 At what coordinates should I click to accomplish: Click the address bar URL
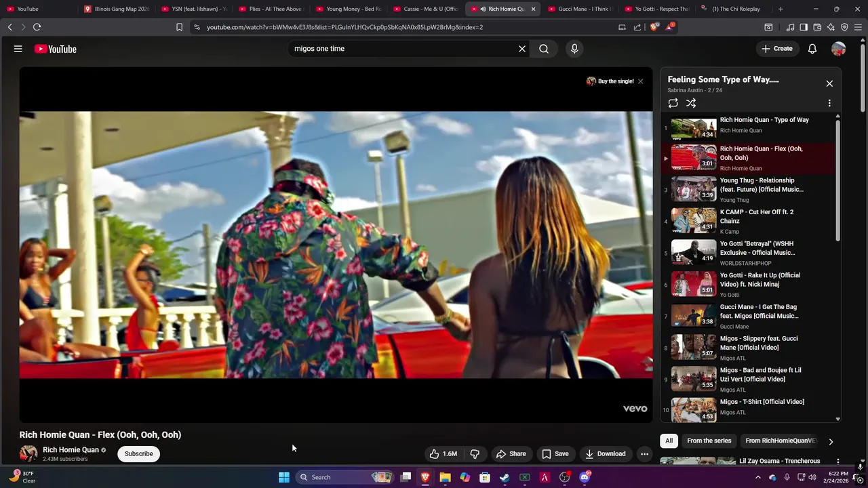tap(344, 27)
